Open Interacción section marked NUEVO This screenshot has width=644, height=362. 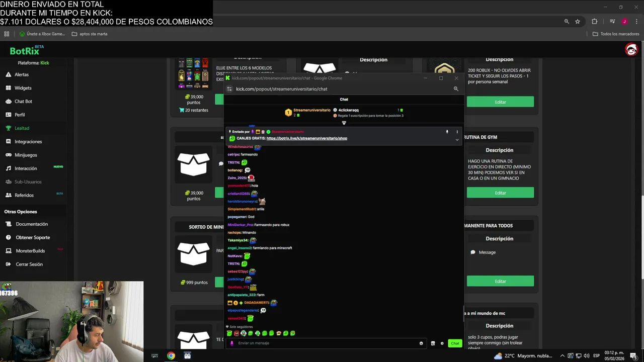tap(26, 168)
